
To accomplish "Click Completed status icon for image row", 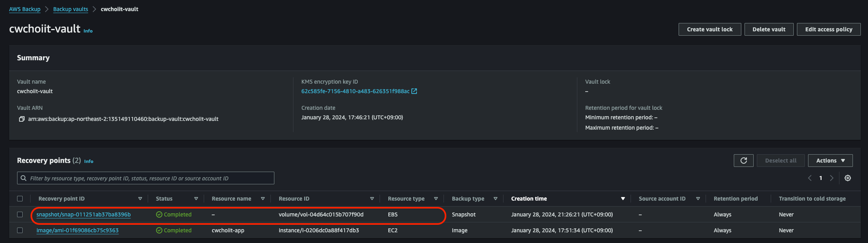I will (159, 230).
